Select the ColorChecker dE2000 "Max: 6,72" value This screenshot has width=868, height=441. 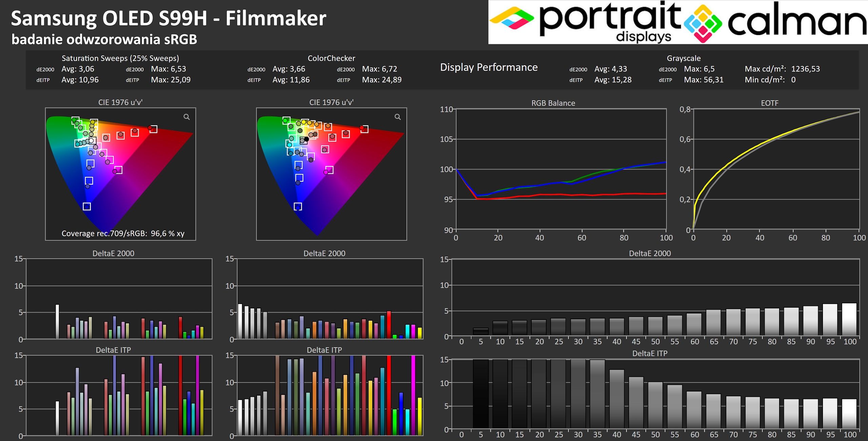pyautogui.click(x=379, y=69)
